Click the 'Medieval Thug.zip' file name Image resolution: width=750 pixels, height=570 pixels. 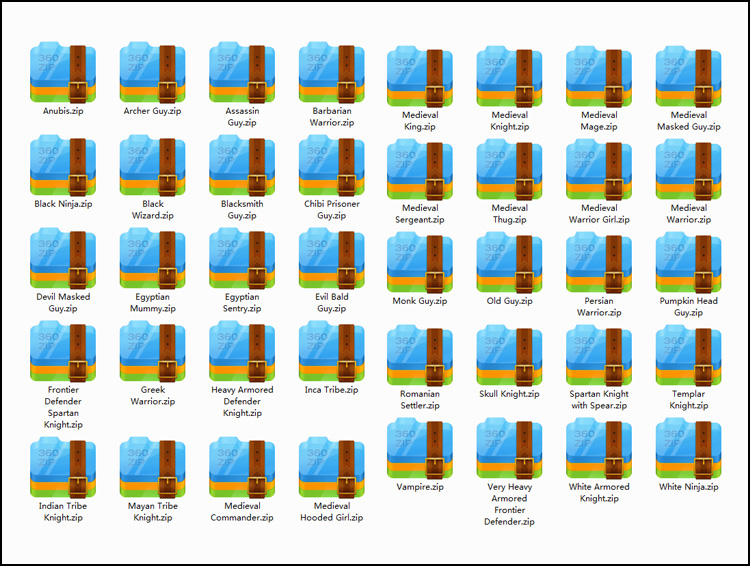(x=509, y=214)
